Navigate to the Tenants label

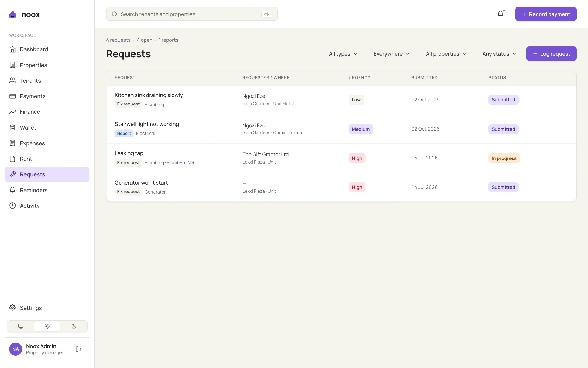coord(30,81)
